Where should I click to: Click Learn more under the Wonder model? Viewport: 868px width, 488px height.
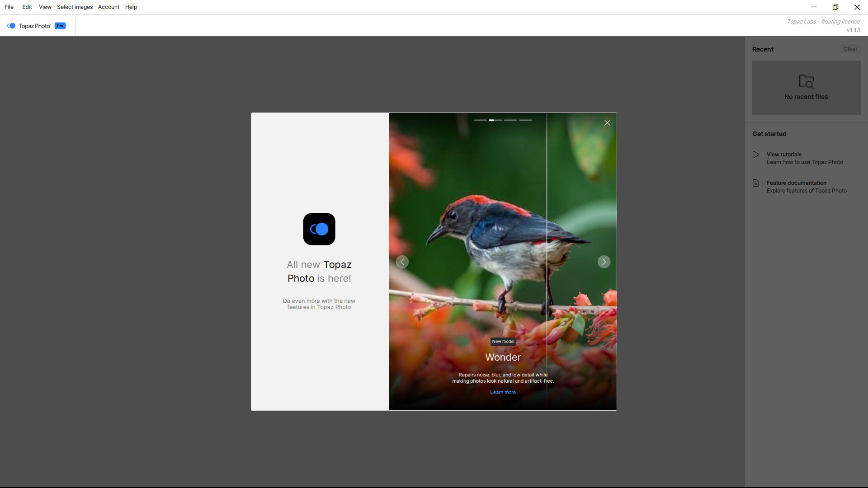[503, 392]
